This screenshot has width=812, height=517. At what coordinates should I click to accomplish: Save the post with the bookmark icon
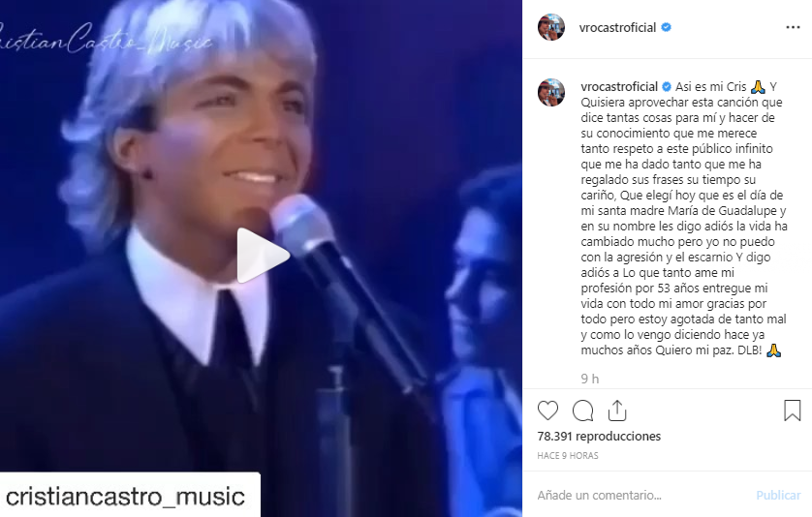(x=793, y=411)
